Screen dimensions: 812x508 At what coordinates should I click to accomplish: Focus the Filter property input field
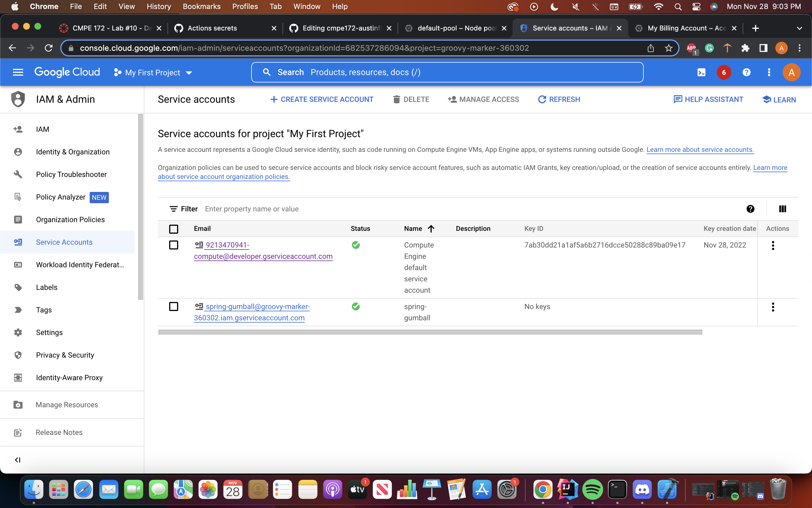pos(470,209)
